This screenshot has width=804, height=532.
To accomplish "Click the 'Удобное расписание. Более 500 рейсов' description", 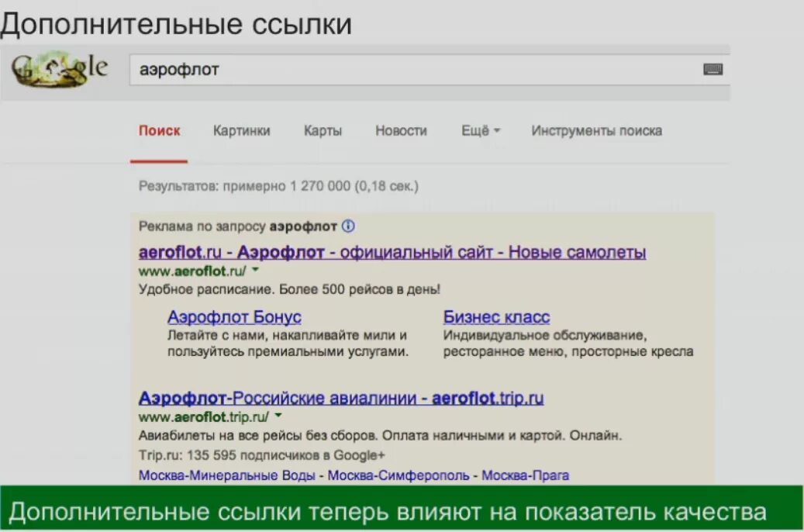I will coord(289,289).
